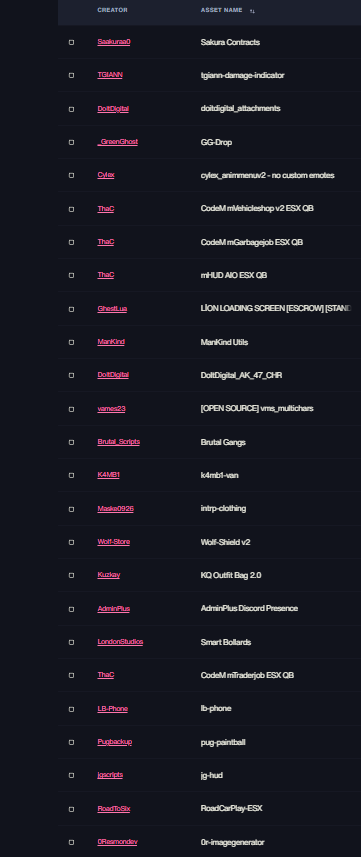Viewport: 361px width, 857px height.
Task: Toggle checkbox for Brutal Gangs asset
Action: point(71,442)
